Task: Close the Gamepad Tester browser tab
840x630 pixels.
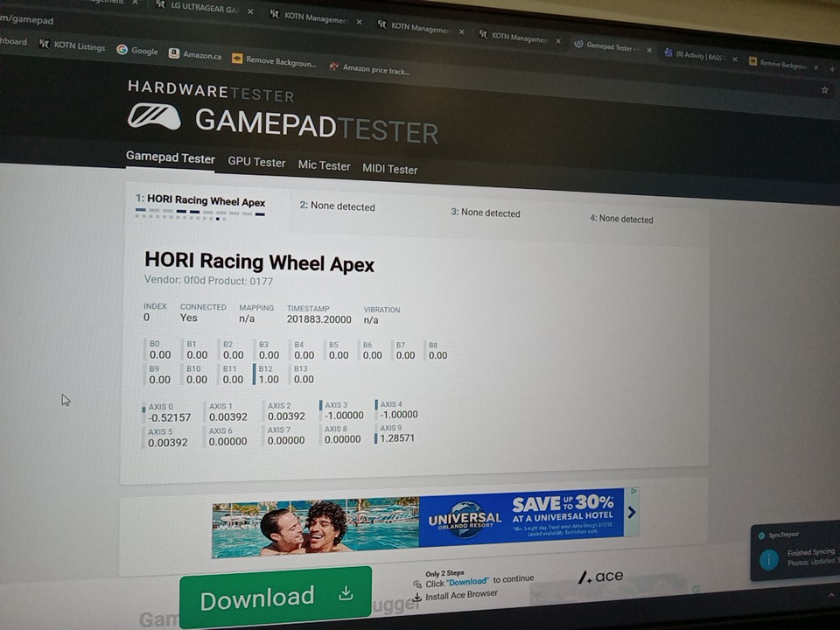Action: pos(648,49)
